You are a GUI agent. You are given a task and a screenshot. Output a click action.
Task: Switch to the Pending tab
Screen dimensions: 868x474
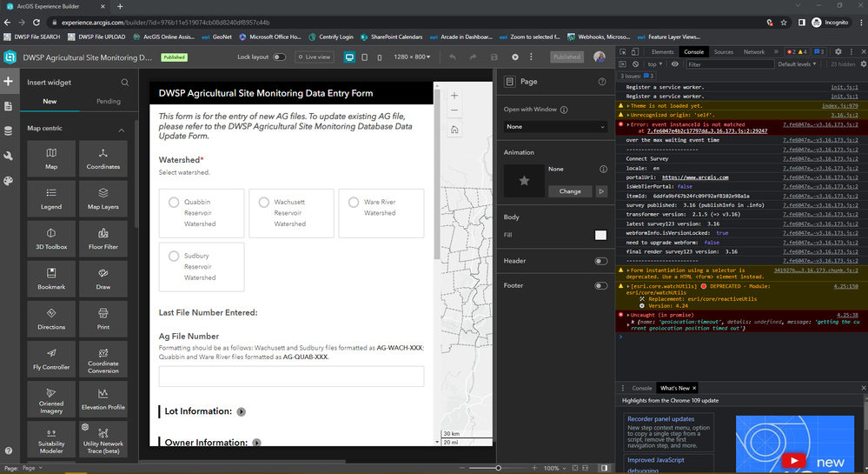tap(109, 102)
